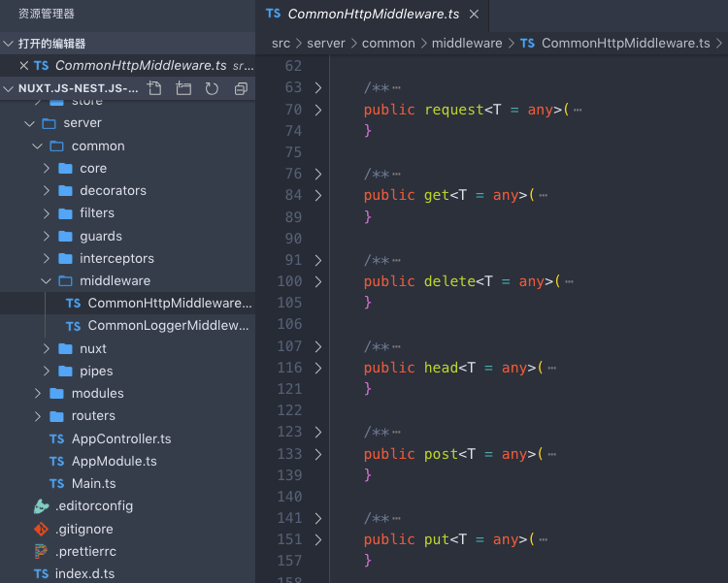728x583 pixels.
Task: Expand the interceptors folder
Action: click(46, 258)
